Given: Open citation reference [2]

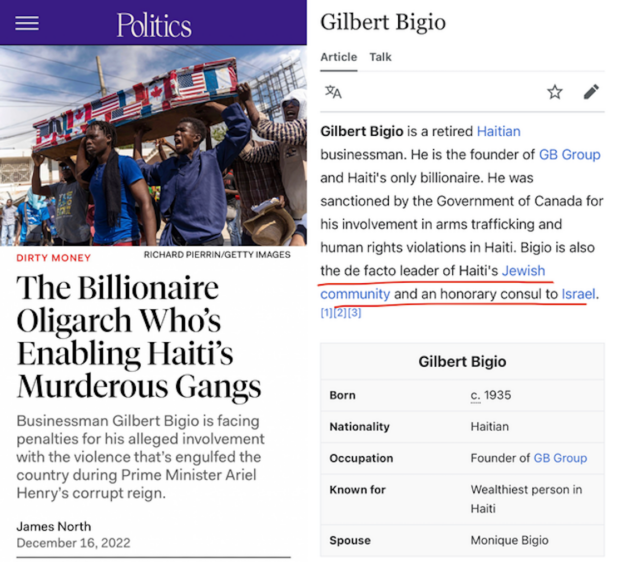Looking at the screenshot, I should pyautogui.click(x=340, y=313).
